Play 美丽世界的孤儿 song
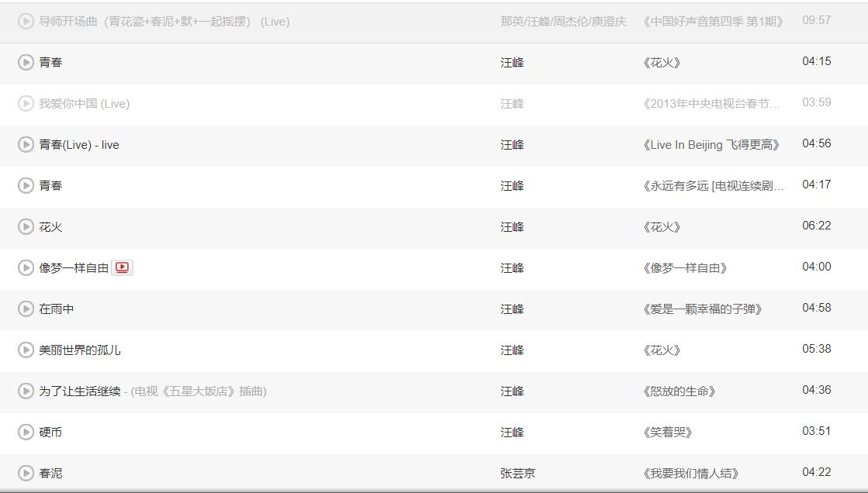This screenshot has width=868, height=493. (x=26, y=350)
